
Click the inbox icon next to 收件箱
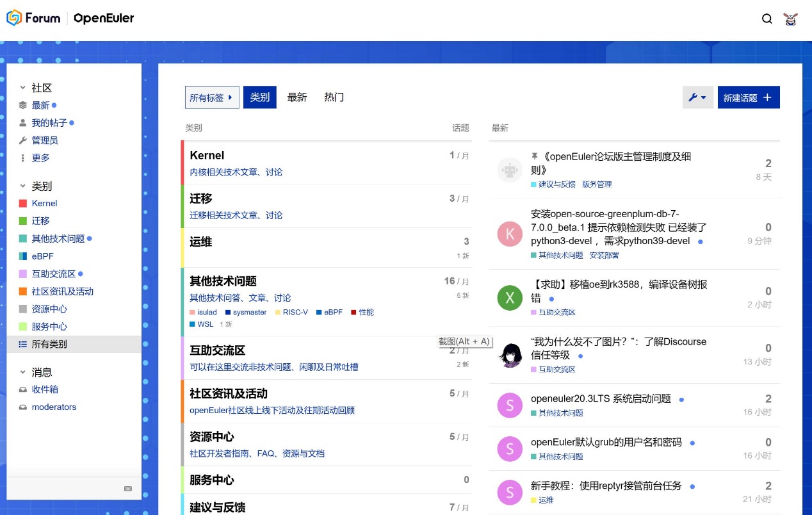[x=23, y=389]
